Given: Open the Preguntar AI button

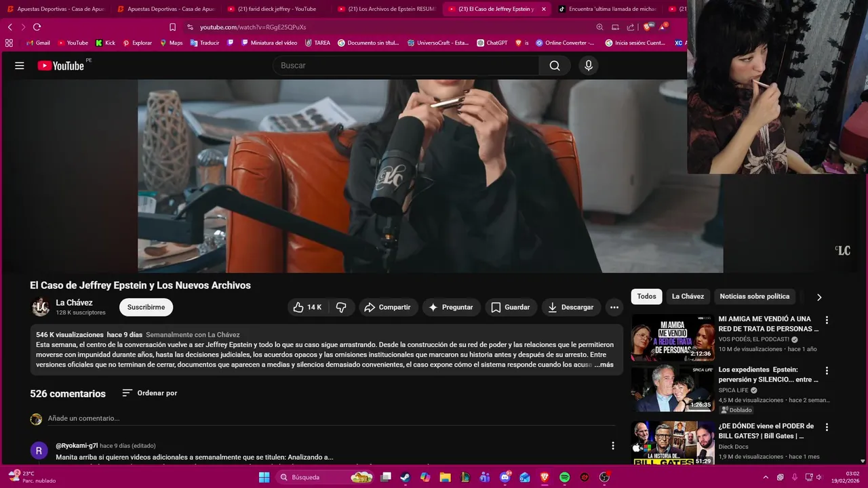Looking at the screenshot, I should point(451,307).
